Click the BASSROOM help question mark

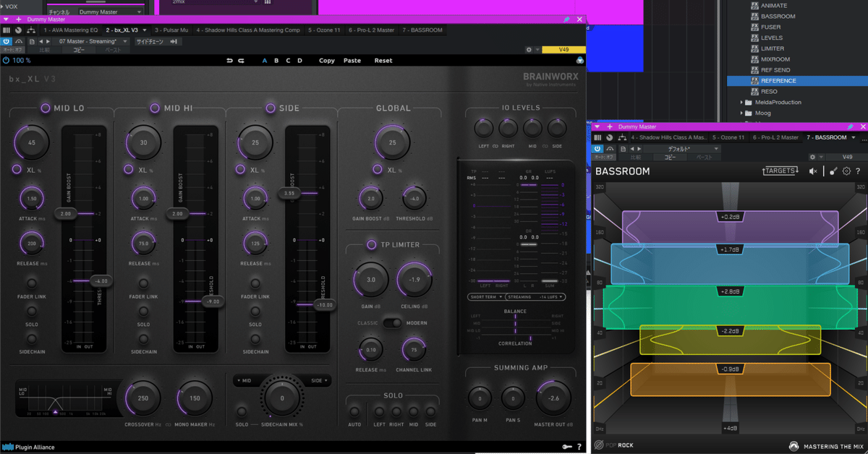pyautogui.click(x=858, y=171)
